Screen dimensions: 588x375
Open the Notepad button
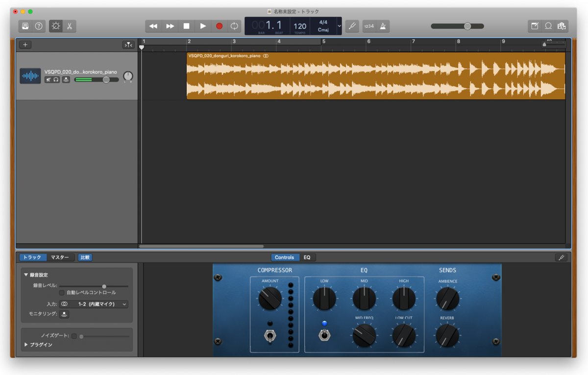[x=535, y=26]
